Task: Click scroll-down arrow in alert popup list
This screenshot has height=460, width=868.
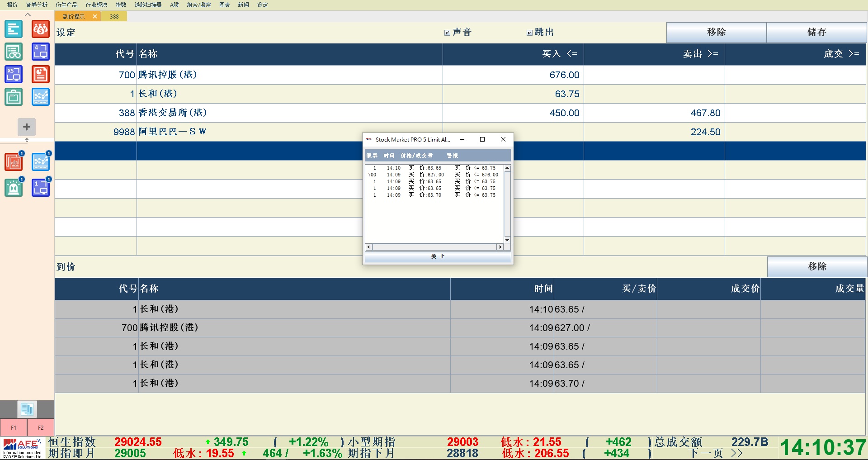Action: coord(507,240)
